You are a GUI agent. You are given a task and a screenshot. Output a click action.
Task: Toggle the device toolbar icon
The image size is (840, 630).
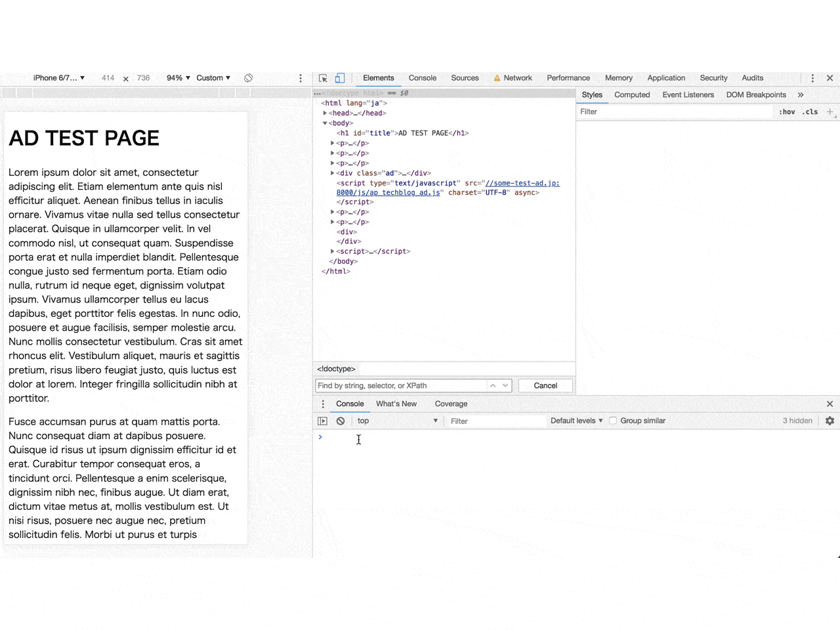(x=339, y=78)
